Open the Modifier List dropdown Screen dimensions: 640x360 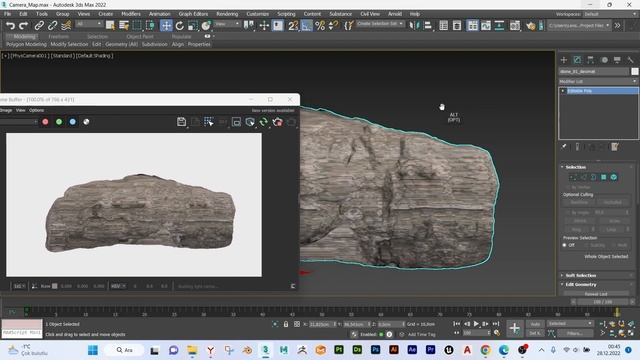tap(598, 81)
